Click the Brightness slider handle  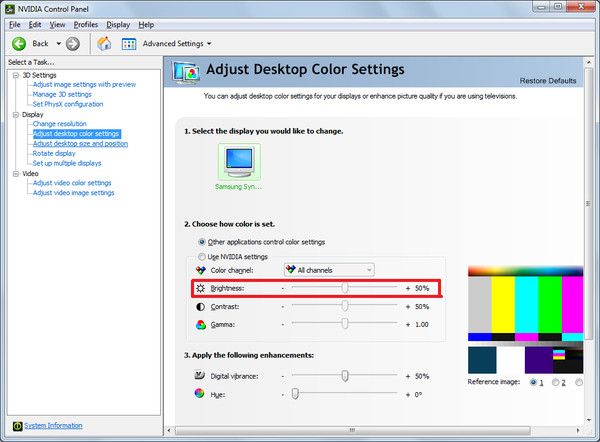point(345,288)
